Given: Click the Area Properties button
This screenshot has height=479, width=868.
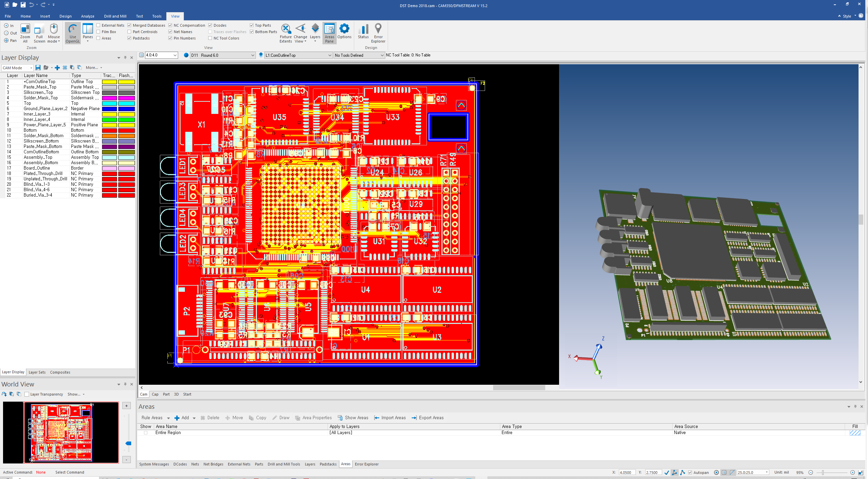Looking at the screenshot, I should (x=314, y=418).
